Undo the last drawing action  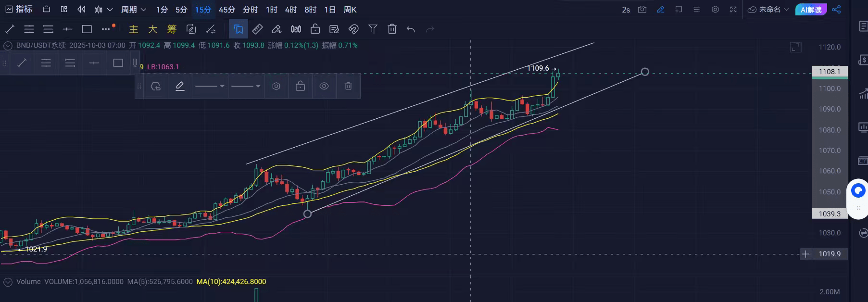(411, 29)
